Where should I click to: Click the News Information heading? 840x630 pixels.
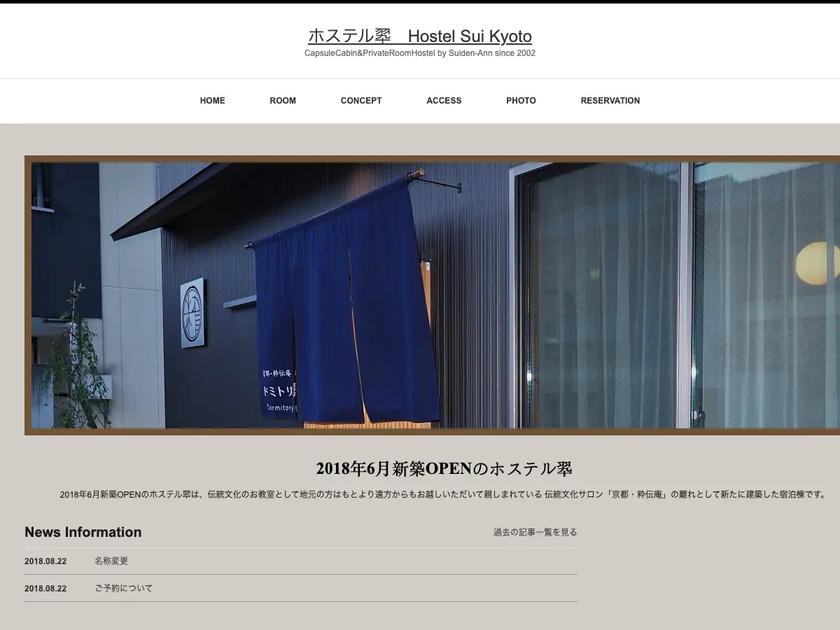tap(83, 532)
